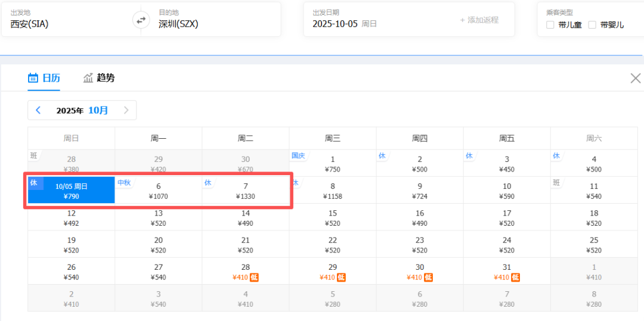This screenshot has width=644, height=321.
Task: Enable the 带婴儿 checkbox
Action: pyautogui.click(x=592, y=25)
